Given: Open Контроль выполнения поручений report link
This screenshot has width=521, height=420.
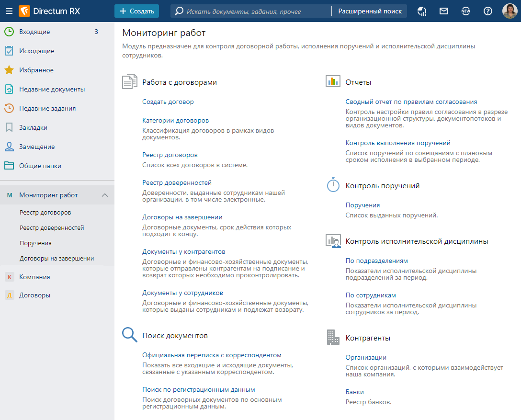Looking at the screenshot, I should tap(398, 143).
